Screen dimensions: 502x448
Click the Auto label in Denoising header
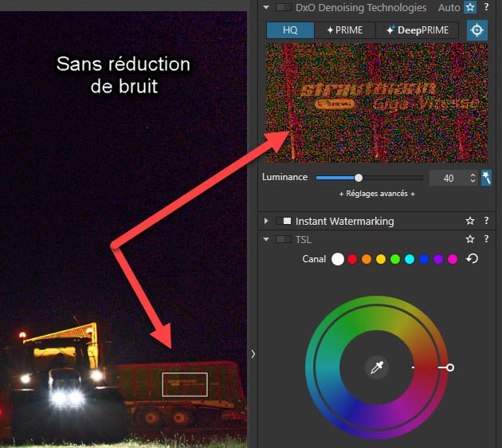pyautogui.click(x=449, y=7)
